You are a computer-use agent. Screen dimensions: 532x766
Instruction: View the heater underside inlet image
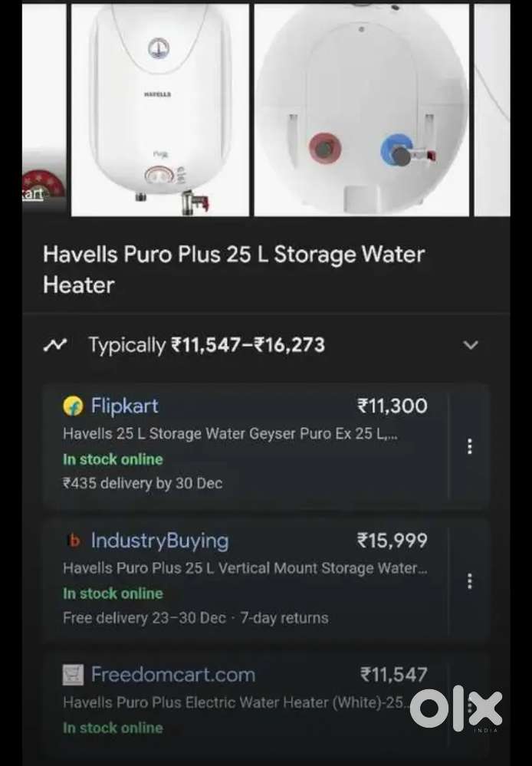coord(361,110)
